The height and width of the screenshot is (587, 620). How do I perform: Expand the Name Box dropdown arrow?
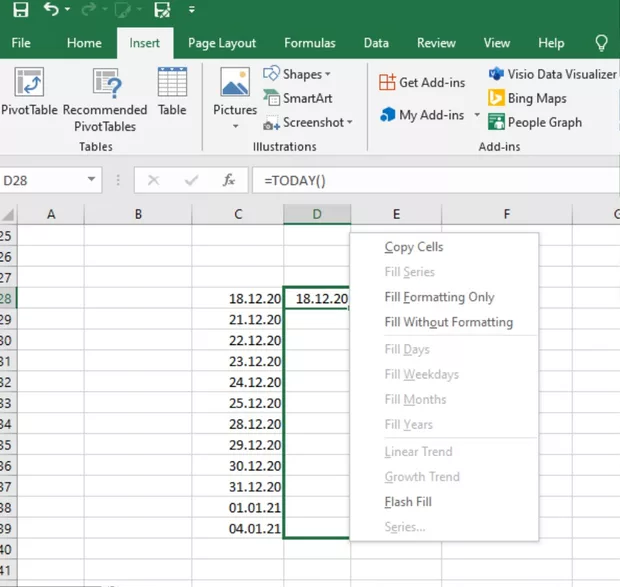tap(92, 180)
